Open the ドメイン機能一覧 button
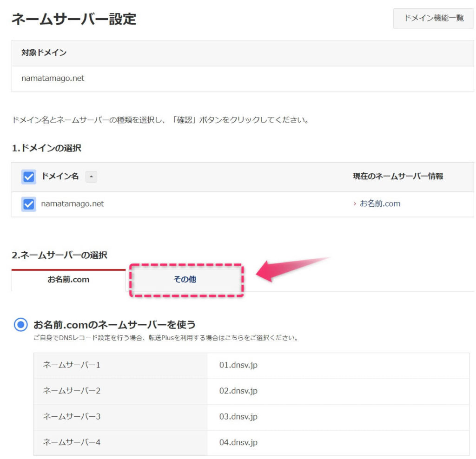The width and height of the screenshot is (476, 459). [x=433, y=18]
